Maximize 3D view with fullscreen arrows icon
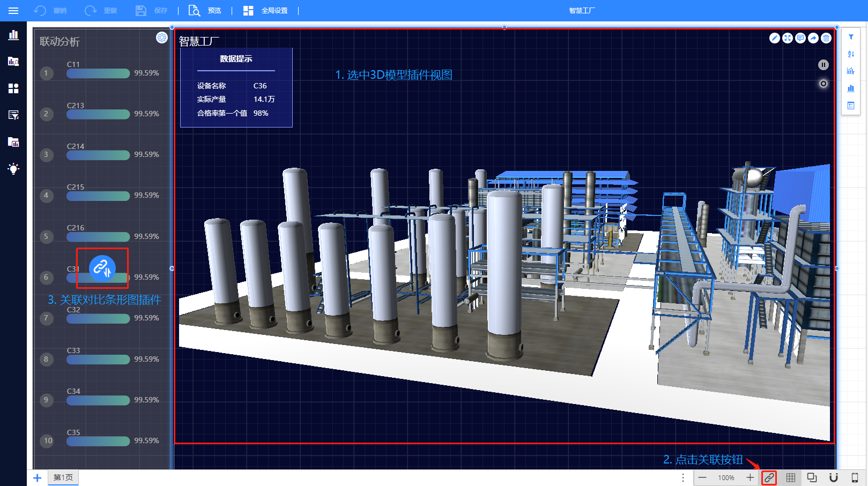 pos(788,38)
